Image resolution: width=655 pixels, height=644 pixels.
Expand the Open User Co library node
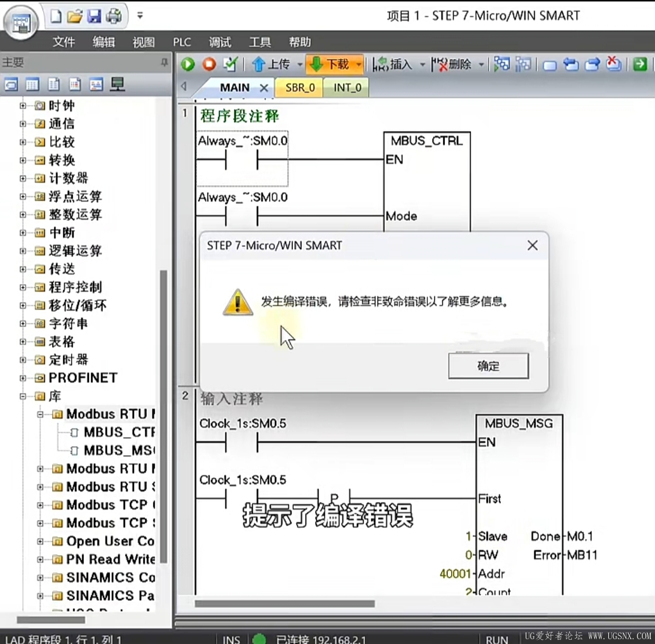[x=40, y=541]
